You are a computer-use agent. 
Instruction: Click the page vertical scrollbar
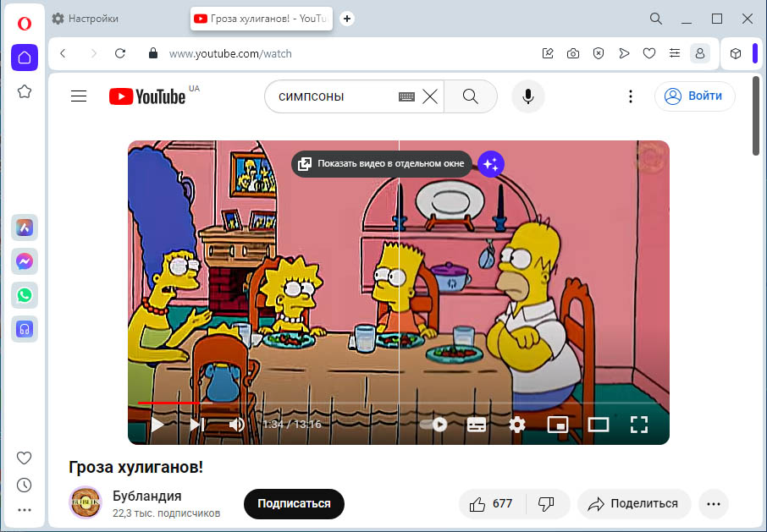click(756, 115)
